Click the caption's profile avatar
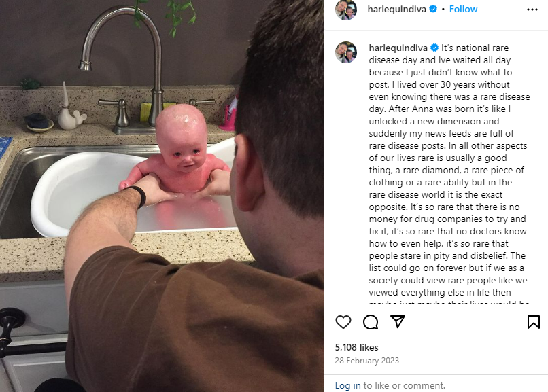The height and width of the screenshot is (392, 548). 346,52
